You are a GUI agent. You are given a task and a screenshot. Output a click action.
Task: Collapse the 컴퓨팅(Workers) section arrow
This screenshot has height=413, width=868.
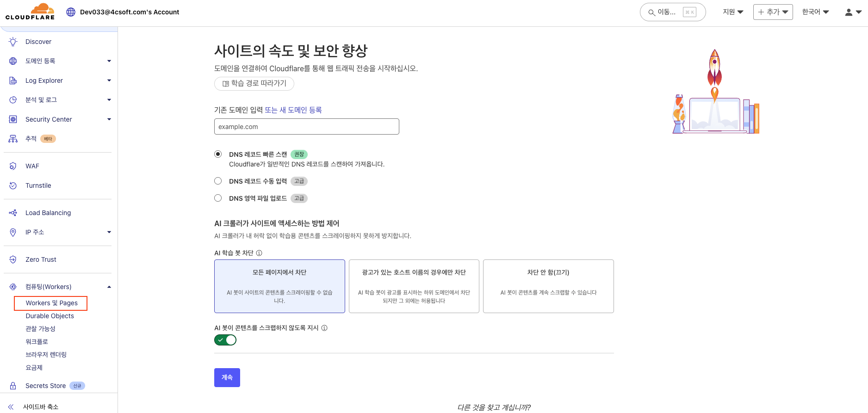click(109, 287)
